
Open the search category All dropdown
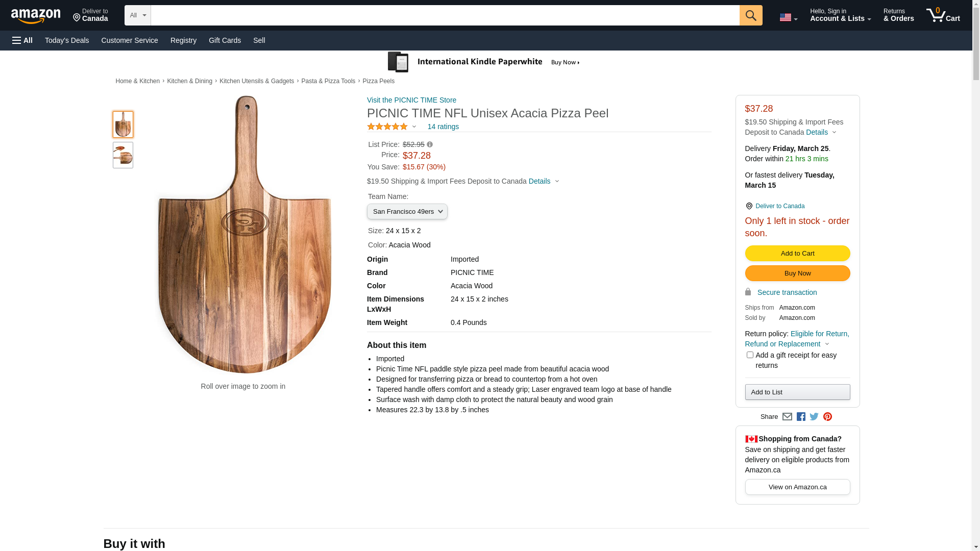click(137, 15)
